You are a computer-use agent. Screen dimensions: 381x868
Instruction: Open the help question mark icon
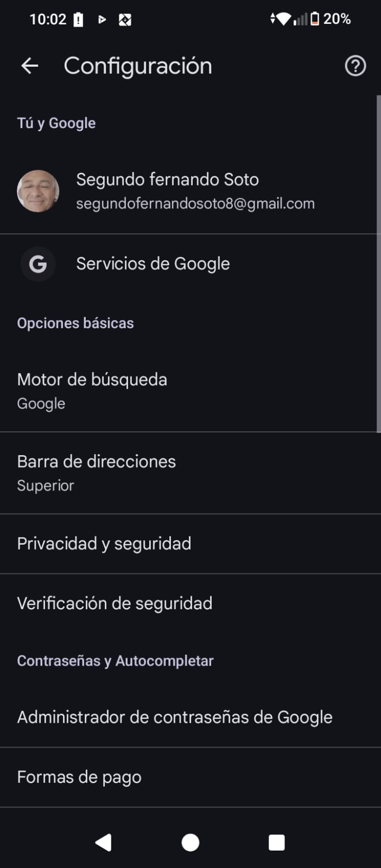click(355, 66)
